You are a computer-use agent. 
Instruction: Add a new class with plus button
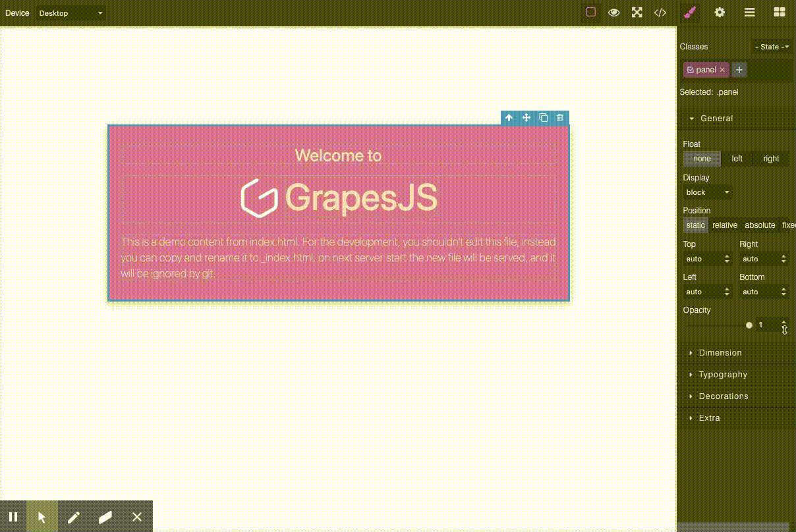coord(739,70)
